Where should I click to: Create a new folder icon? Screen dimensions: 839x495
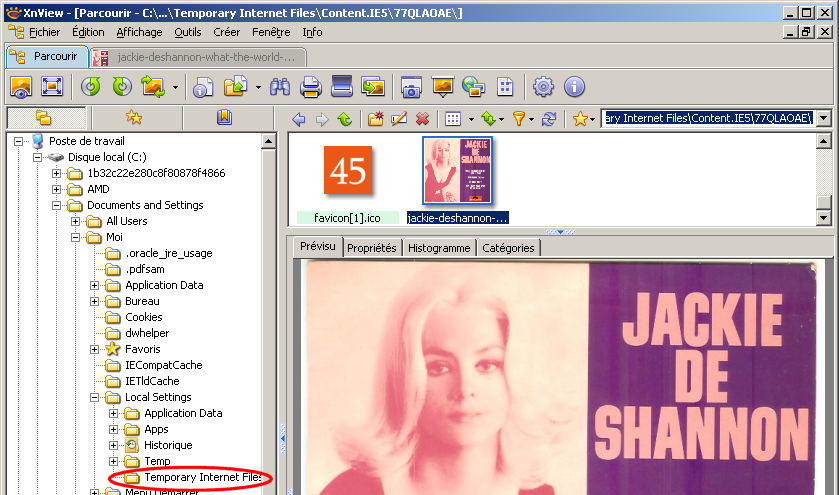[x=376, y=119]
